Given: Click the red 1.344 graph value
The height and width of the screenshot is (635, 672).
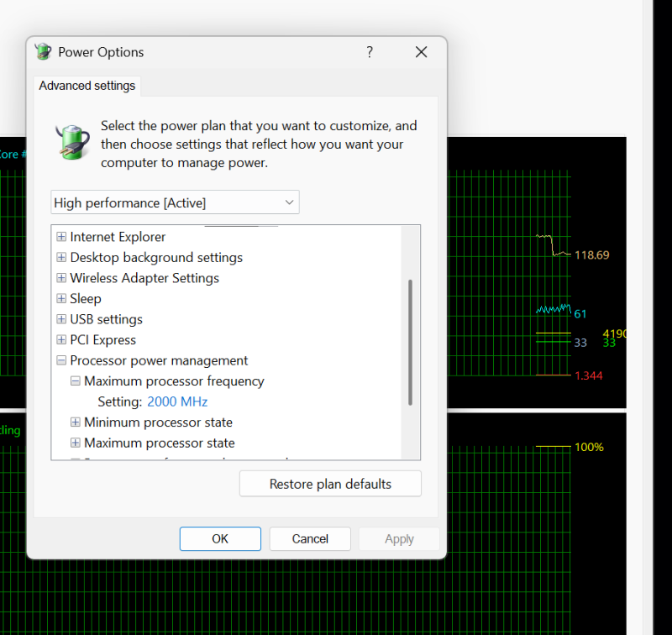Looking at the screenshot, I should click(x=589, y=375).
